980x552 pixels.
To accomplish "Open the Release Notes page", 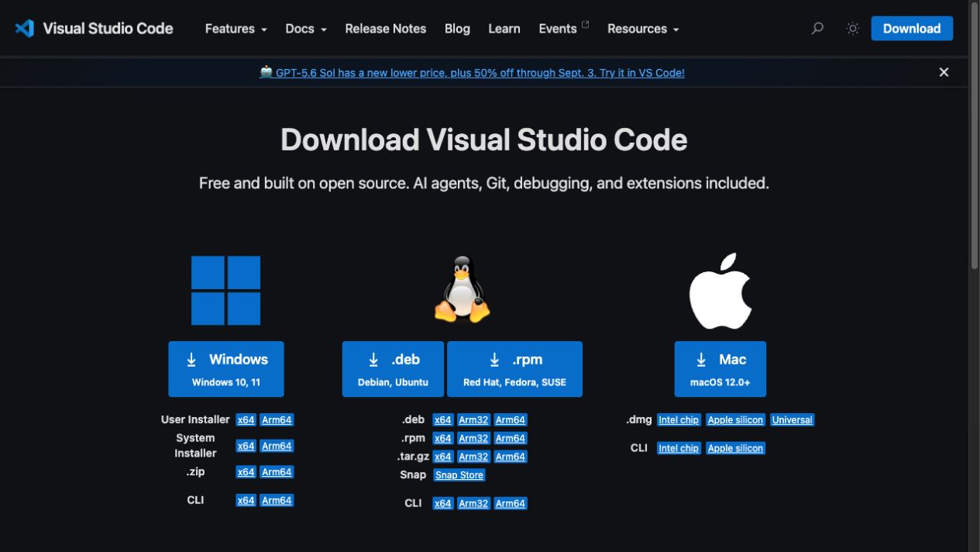I will [385, 29].
